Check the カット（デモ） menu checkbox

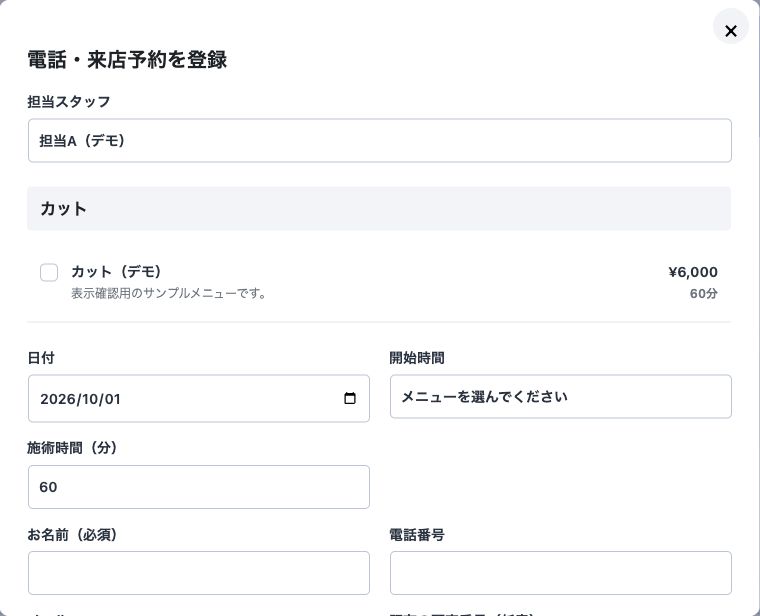pos(49,272)
